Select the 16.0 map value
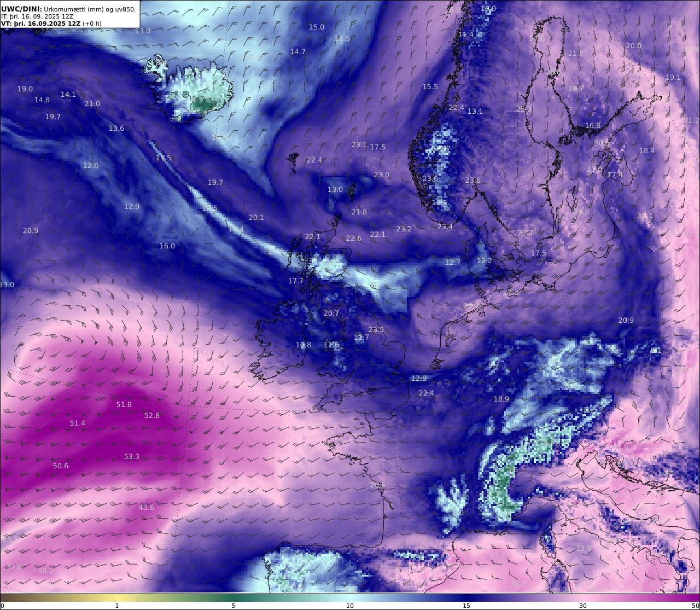This screenshot has height=610, width=700. [167, 246]
